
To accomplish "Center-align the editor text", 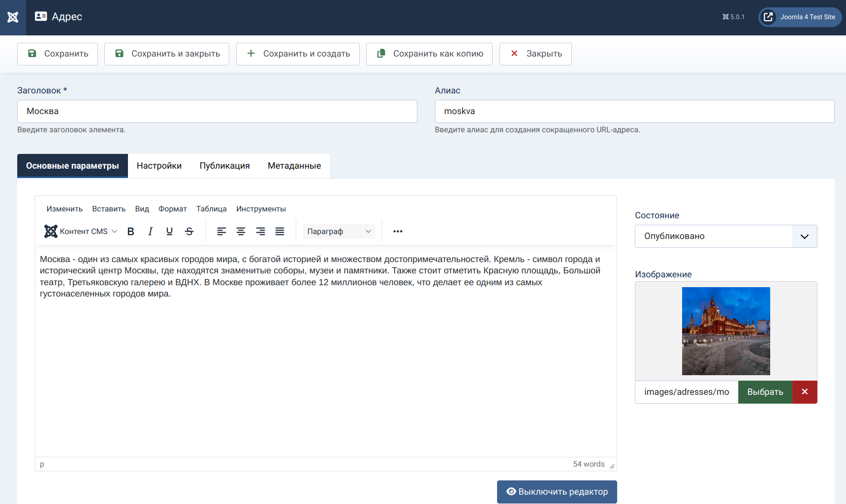I will tap(241, 232).
